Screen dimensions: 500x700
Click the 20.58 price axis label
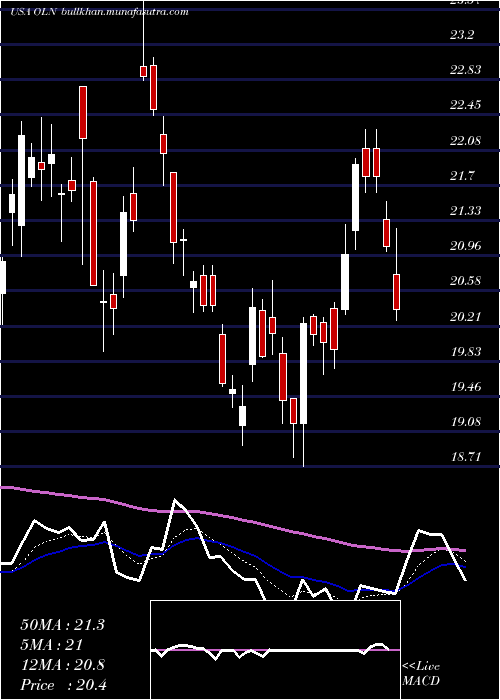[466, 281]
